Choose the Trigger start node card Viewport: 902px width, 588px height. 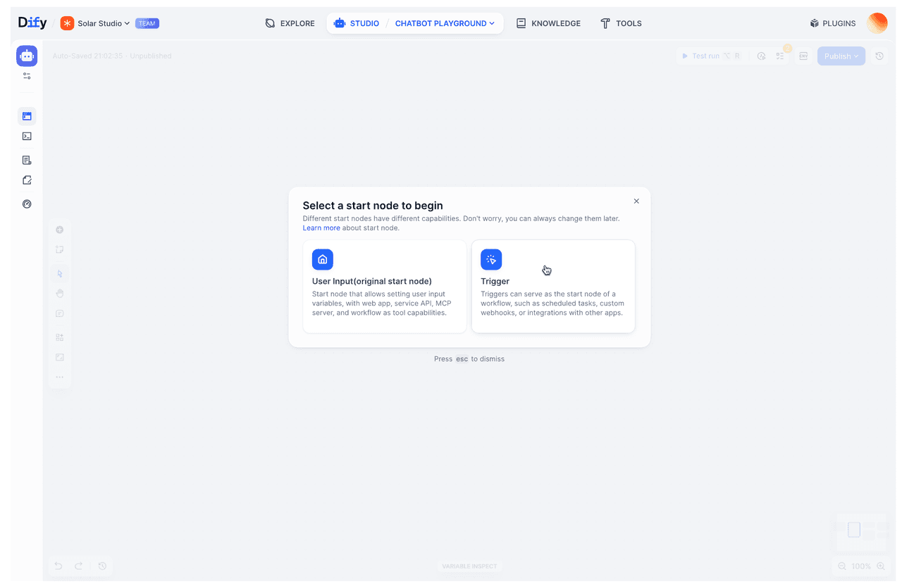[x=552, y=286]
